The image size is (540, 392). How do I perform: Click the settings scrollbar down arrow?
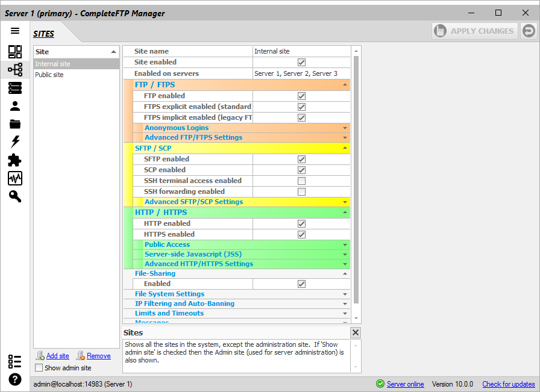point(356,319)
